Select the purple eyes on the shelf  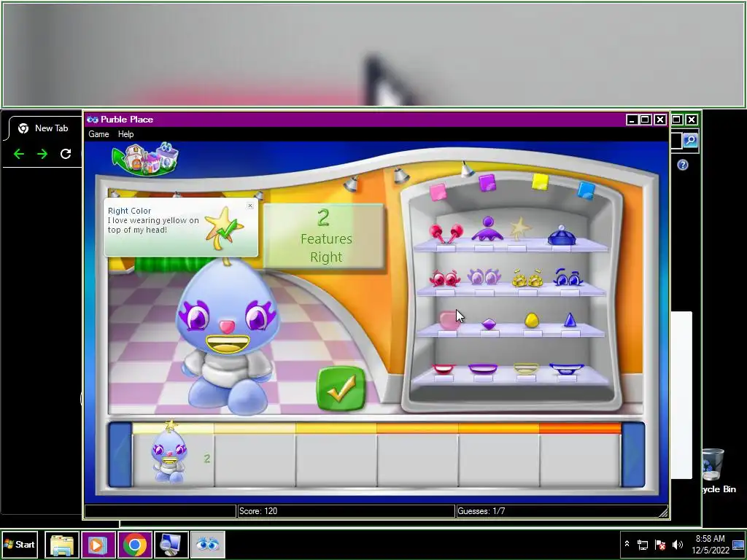(x=484, y=276)
